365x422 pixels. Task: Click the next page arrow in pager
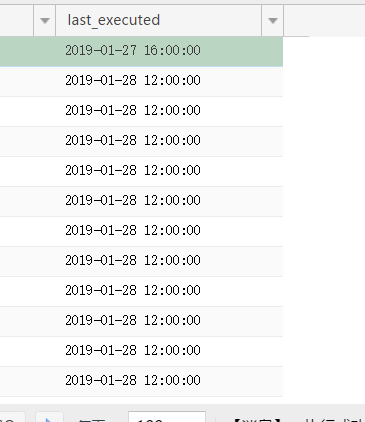49,418
